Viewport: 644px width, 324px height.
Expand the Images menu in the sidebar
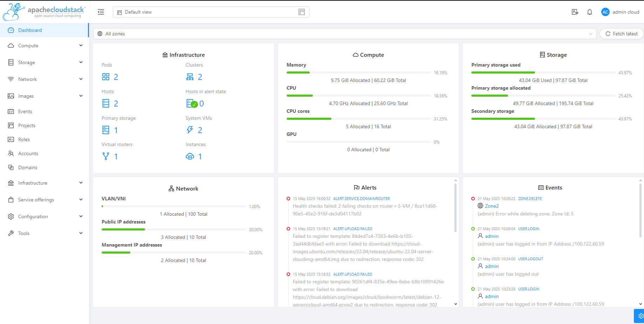click(44, 96)
